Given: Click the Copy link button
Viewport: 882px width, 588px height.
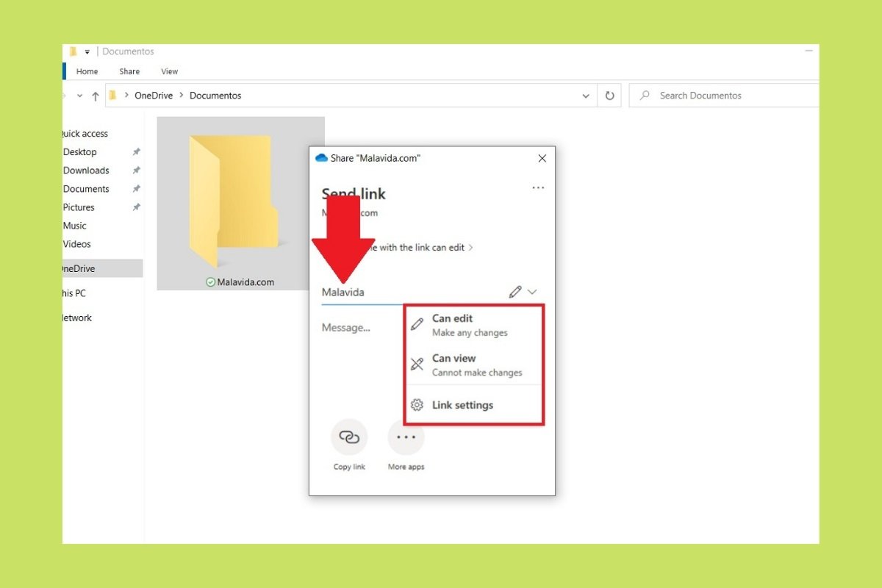Looking at the screenshot, I should 349,444.
